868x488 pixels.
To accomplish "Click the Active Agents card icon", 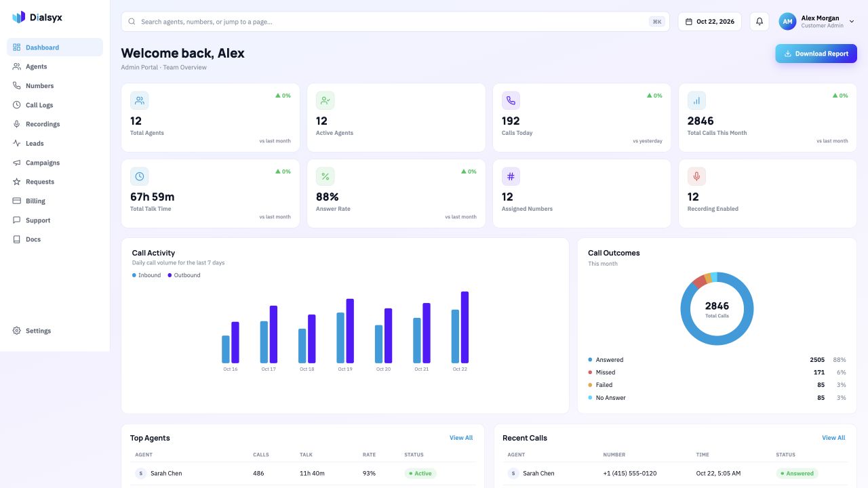I will 325,100.
